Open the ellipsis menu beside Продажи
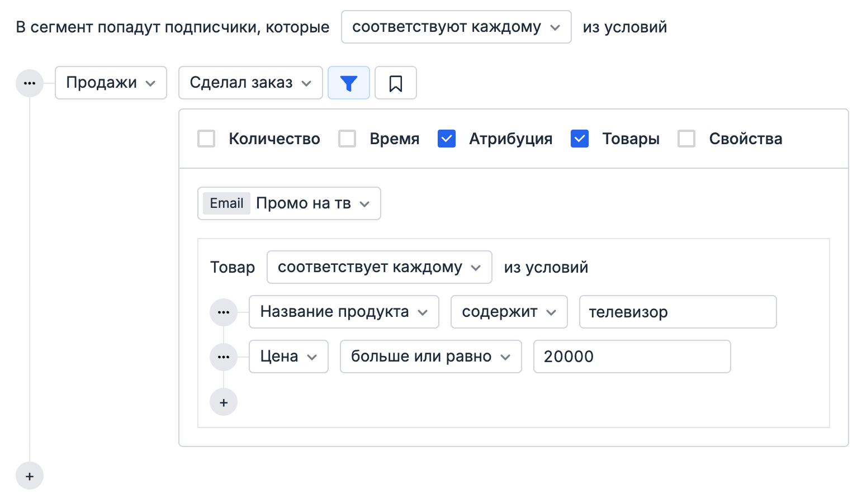This screenshot has width=862, height=504. (x=29, y=83)
